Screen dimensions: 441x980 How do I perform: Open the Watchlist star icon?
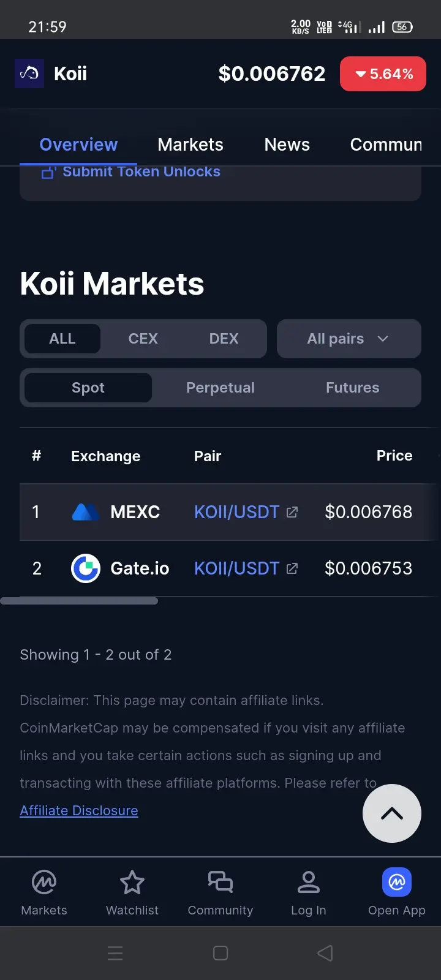coord(132,883)
